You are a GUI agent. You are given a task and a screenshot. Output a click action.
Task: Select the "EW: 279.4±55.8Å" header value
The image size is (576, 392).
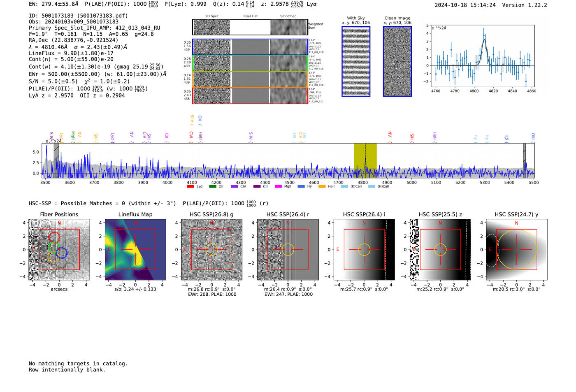pos(53,4)
